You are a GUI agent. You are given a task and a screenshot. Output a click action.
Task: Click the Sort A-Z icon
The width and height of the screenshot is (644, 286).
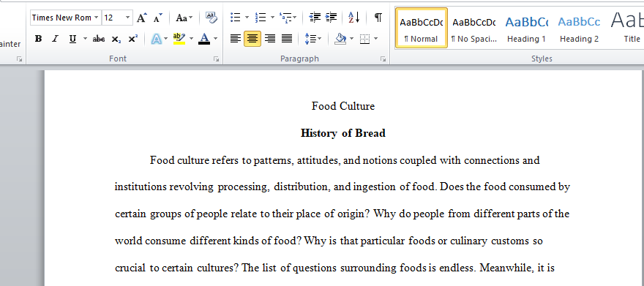(x=353, y=18)
